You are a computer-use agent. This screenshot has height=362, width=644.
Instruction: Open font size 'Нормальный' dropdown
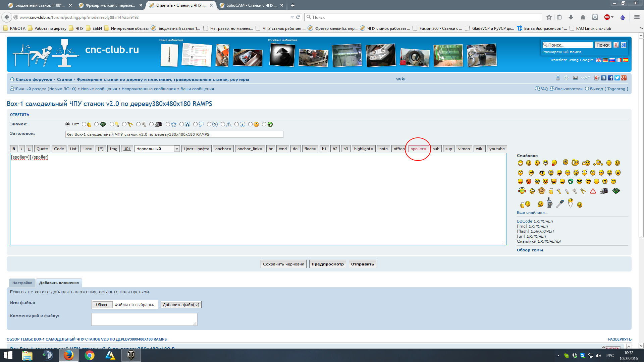(157, 149)
